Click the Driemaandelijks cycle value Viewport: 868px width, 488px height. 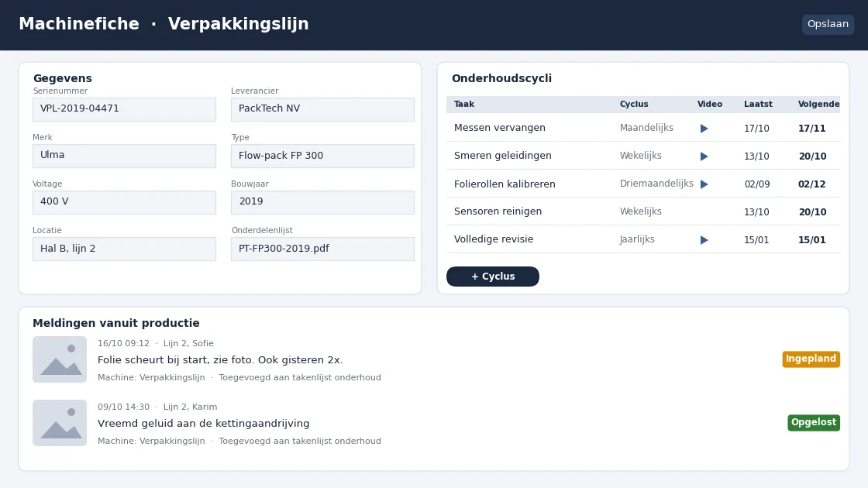pyautogui.click(x=656, y=184)
